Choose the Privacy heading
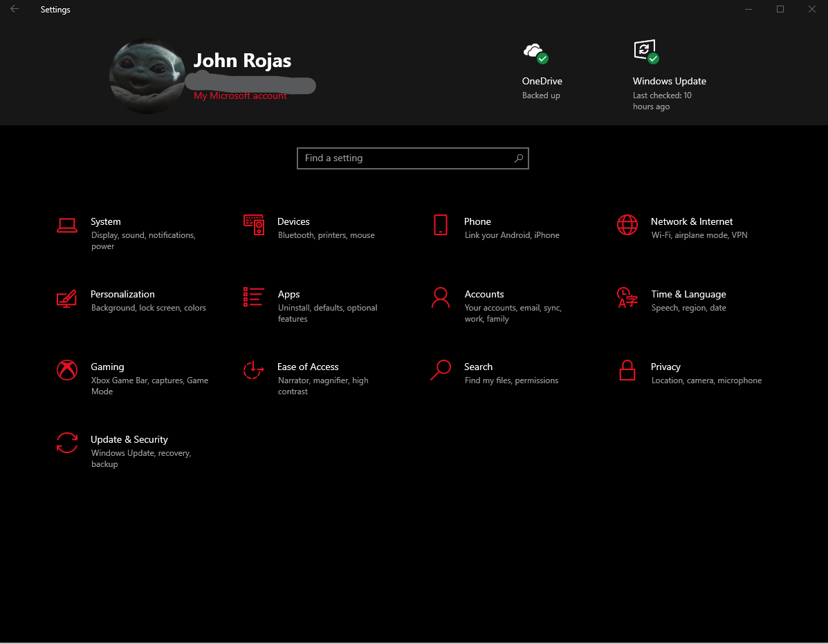 665,367
